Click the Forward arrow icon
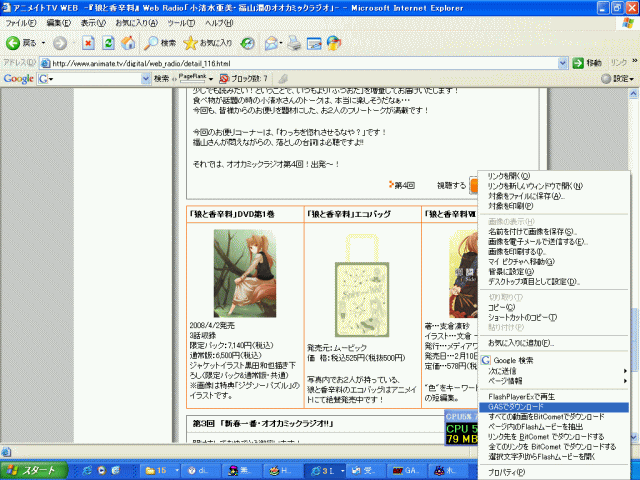 coord(60,43)
